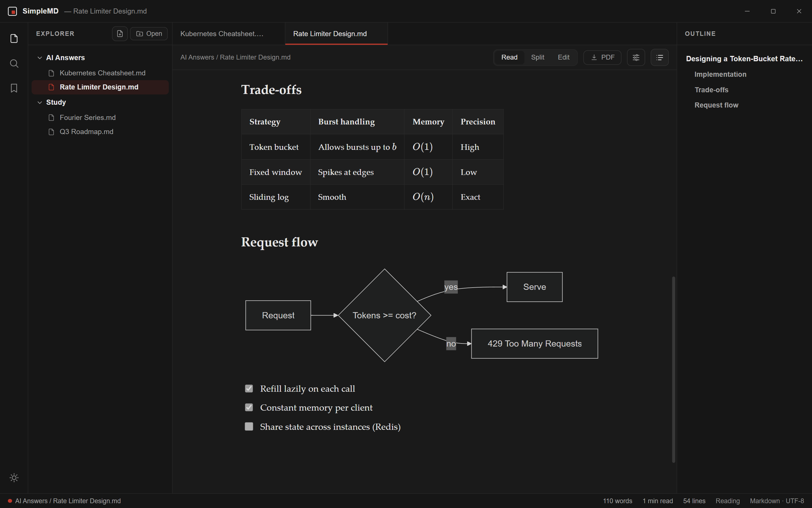This screenshot has height=508, width=812.
Task: Click the breadcrumb AI Answers / Rate Limiter Design.md
Action: (235, 58)
